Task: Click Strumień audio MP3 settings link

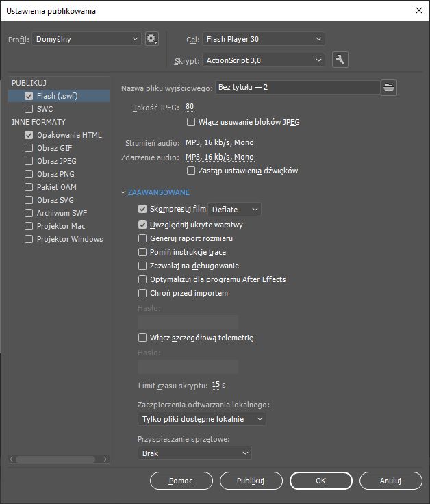Action: (x=219, y=143)
